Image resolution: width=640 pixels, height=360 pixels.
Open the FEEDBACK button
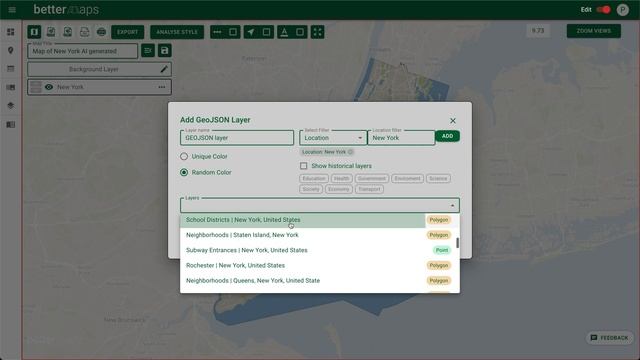pyautogui.click(x=609, y=338)
